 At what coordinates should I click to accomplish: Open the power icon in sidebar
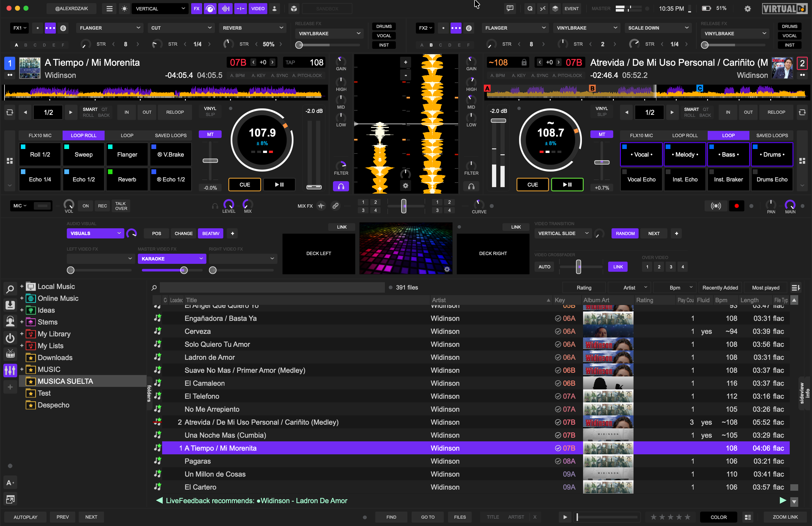coord(10,338)
